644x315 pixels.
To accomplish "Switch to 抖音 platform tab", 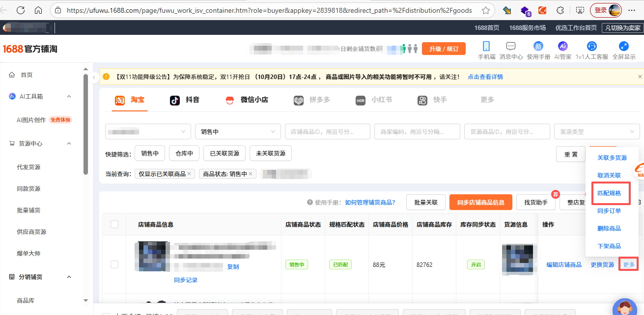I will 184,100.
